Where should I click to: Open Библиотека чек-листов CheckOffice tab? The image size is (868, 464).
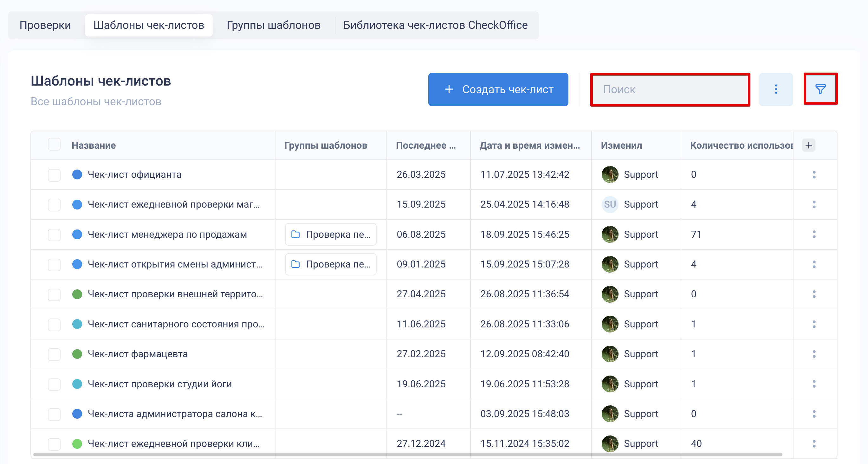435,25
